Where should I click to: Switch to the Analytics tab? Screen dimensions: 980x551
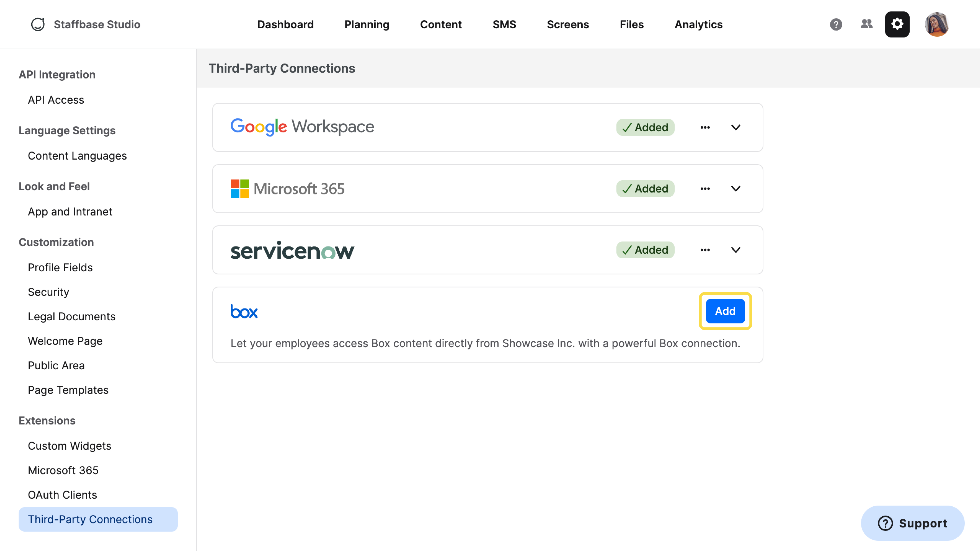click(x=698, y=24)
